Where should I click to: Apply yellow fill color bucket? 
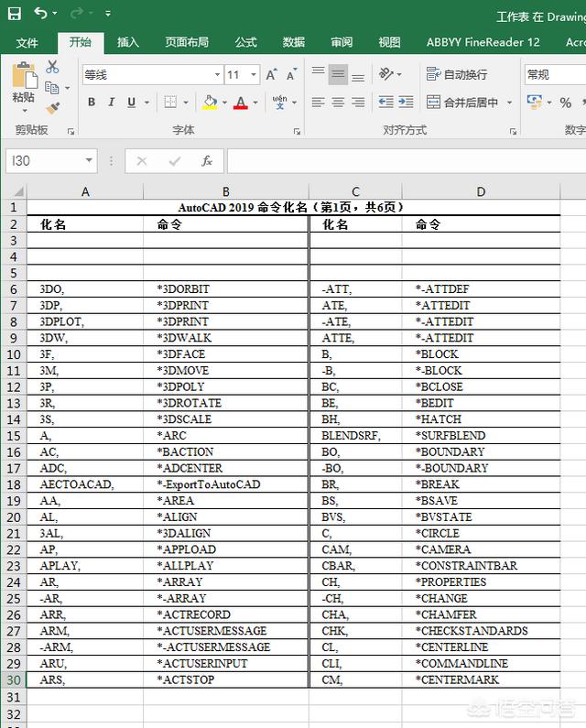point(210,103)
